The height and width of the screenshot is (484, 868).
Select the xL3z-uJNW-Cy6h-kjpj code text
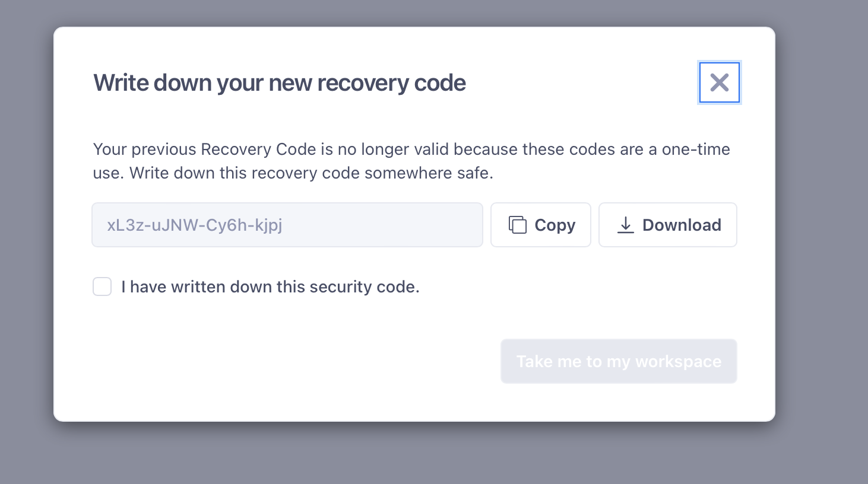click(x=195, y=225)
